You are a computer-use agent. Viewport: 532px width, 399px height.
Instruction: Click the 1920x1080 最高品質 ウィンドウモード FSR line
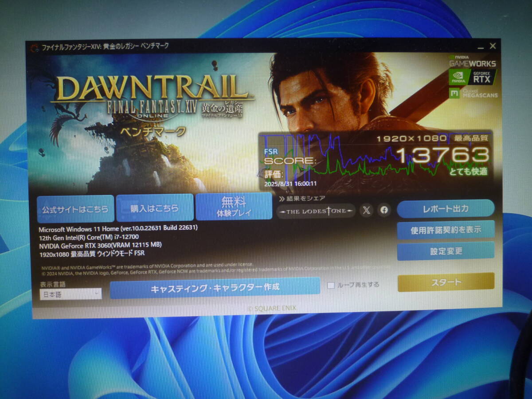coord(92,253)
